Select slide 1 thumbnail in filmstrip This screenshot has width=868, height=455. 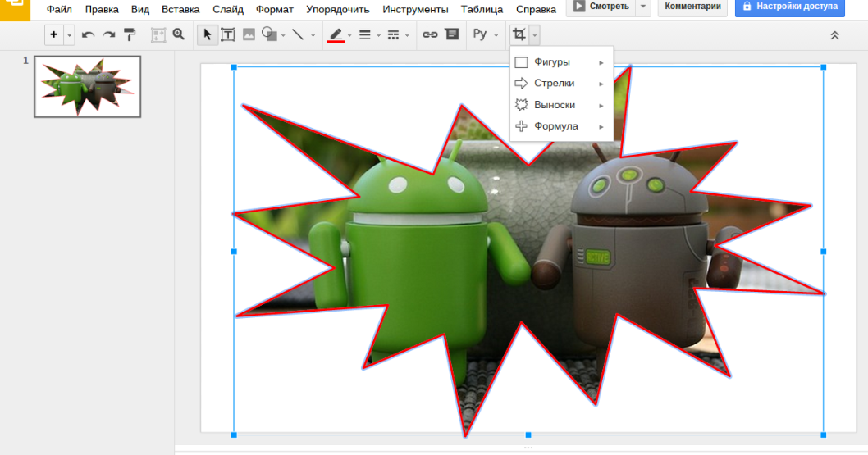point(88,86)
